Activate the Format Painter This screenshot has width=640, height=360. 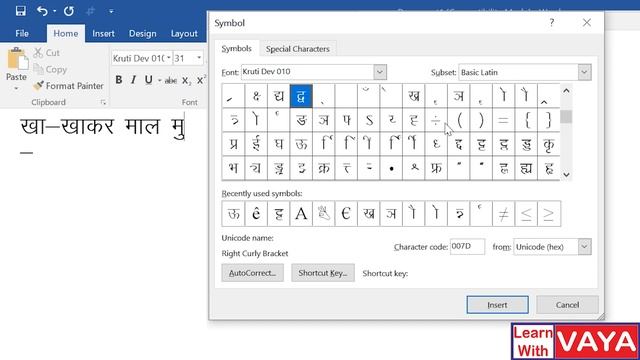tap(69, 86)
